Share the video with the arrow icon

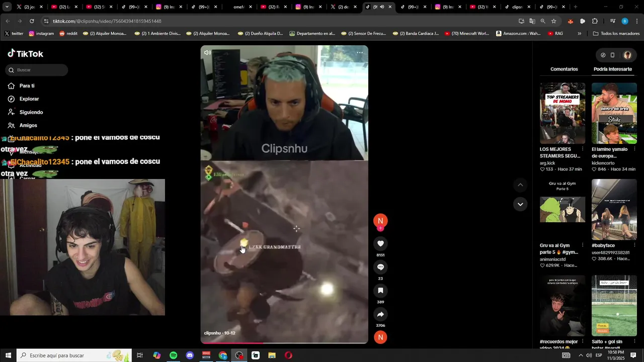pos(380,314)
